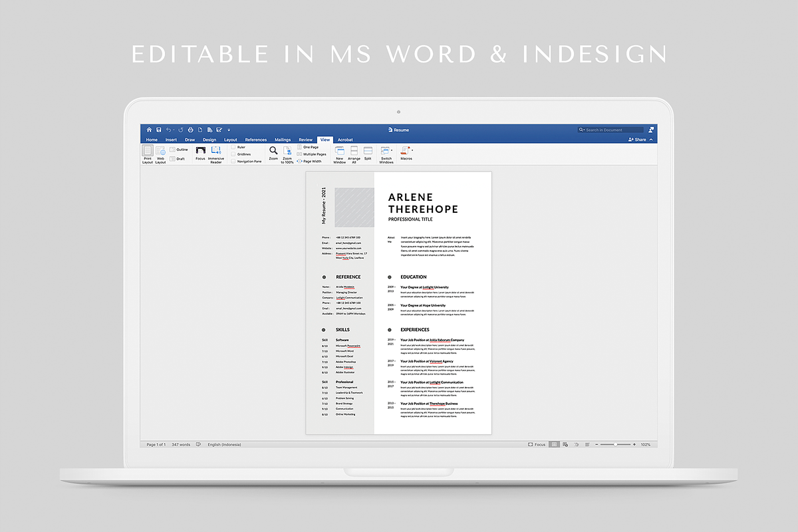Click the photo placeholder in resume
Screen dimensions: 798x532
355,207
